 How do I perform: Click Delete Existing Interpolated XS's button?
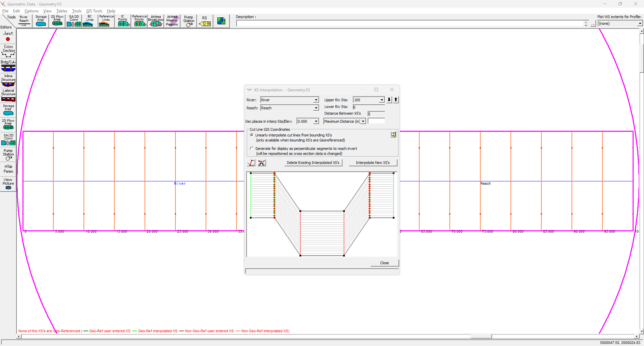point(313,163)
